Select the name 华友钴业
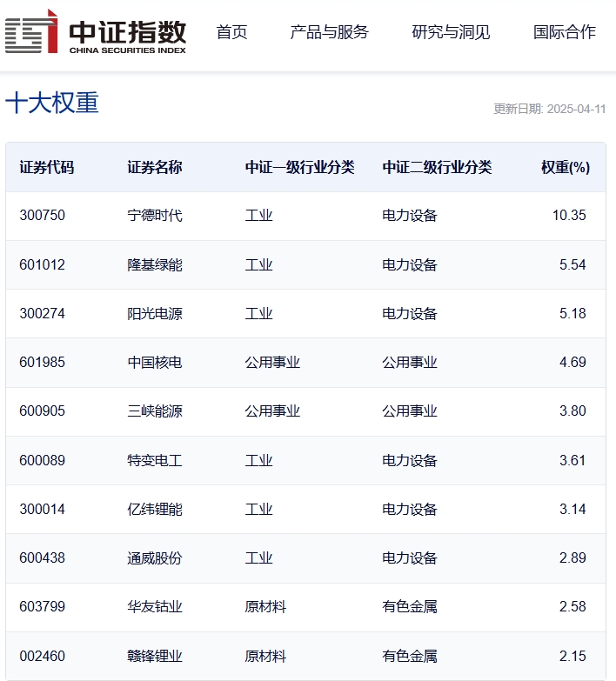This screenshot has height=681, width=616. pos(155,606)
